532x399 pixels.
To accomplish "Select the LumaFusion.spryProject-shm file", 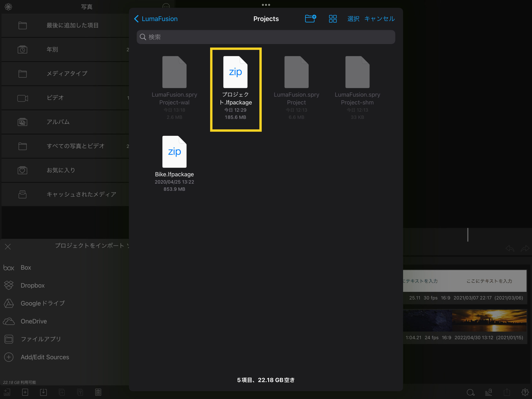I will pos(357,88).
